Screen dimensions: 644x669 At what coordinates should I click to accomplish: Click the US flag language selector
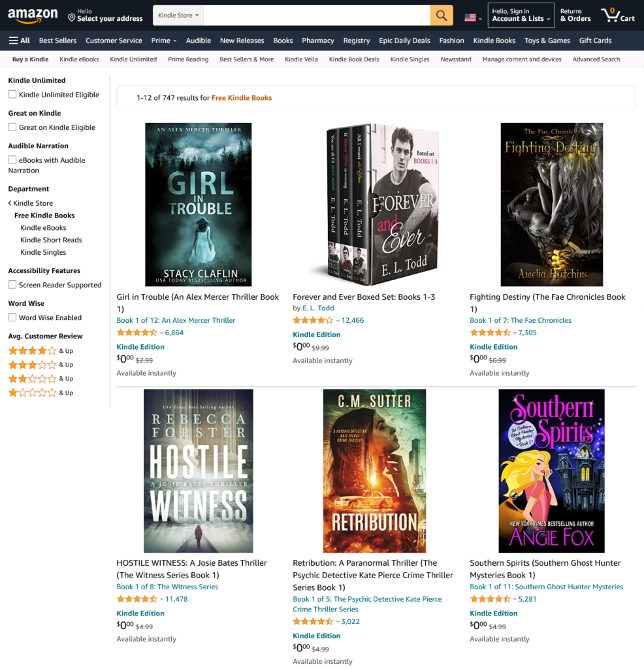pos(473,18)
